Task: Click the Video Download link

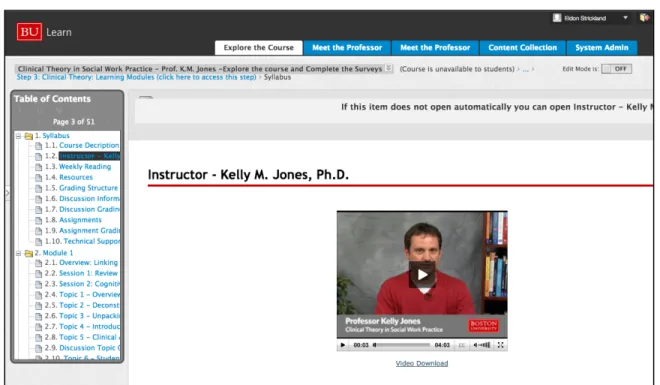Action: (x=422, y=363)
